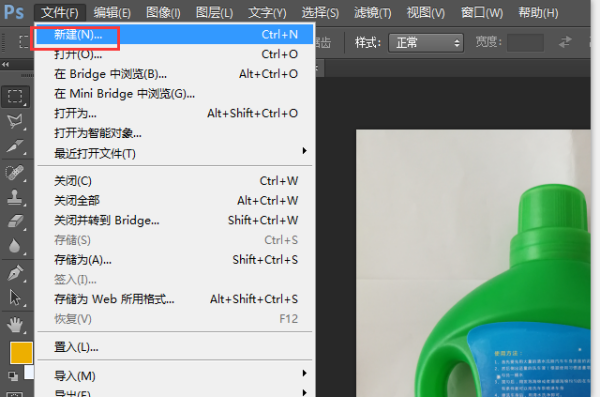Image resolution: width=600 pixels, height=397 pixels.
Task: Open the 帮助(H) menu
Action: [x=538, y=13]
